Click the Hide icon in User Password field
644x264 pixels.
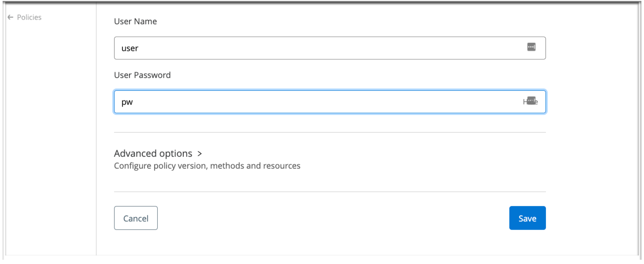(530, 101)
